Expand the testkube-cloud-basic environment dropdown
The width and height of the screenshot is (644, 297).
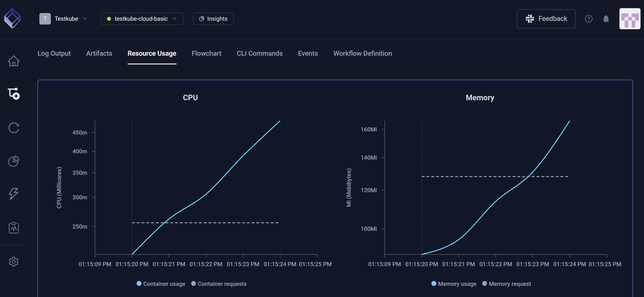[x=142, y=19]
